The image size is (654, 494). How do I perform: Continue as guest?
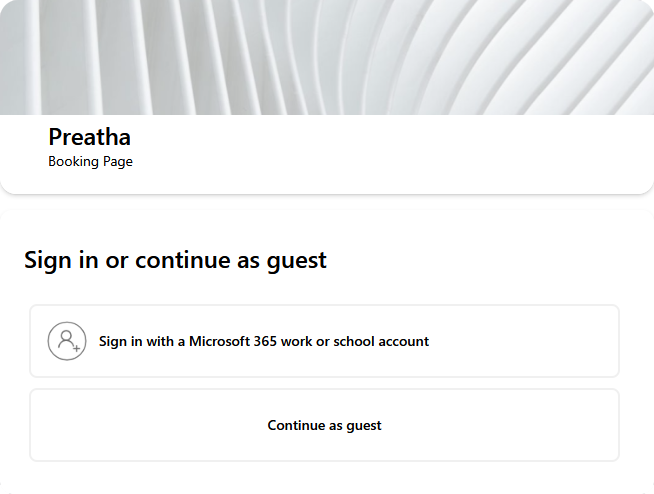(x=324, y=425)
